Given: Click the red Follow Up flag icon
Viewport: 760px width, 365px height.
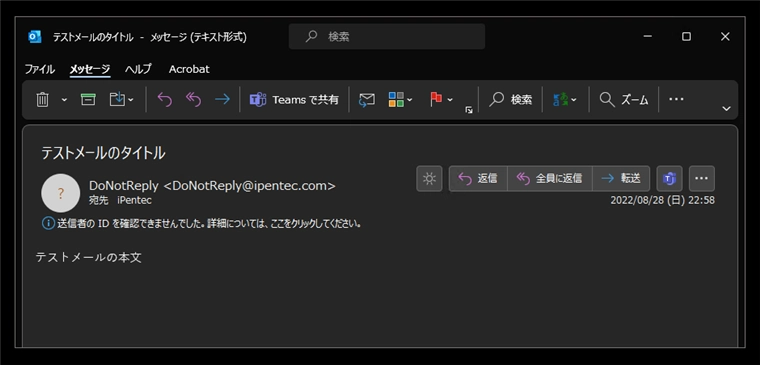Looking at the screenshot, I should pyautogui.click(x=436, y=99).
